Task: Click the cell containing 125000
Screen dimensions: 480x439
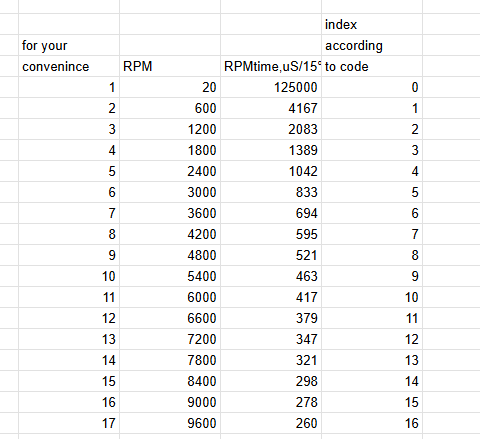Action: (x=271, y=87)
